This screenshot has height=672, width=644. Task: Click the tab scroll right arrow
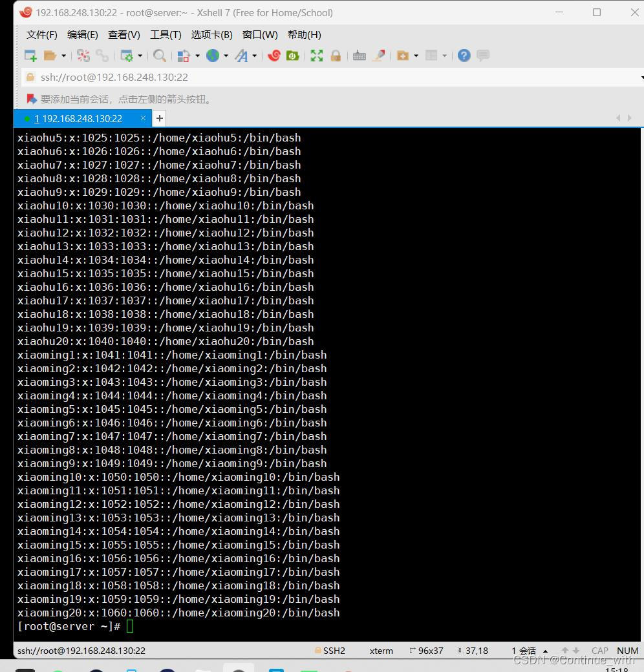coord(629,118)
